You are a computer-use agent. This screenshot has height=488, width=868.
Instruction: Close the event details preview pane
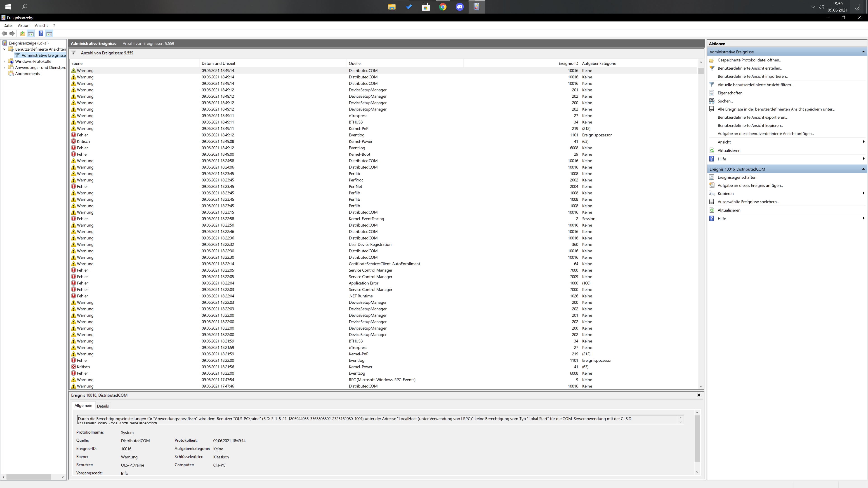698,395
